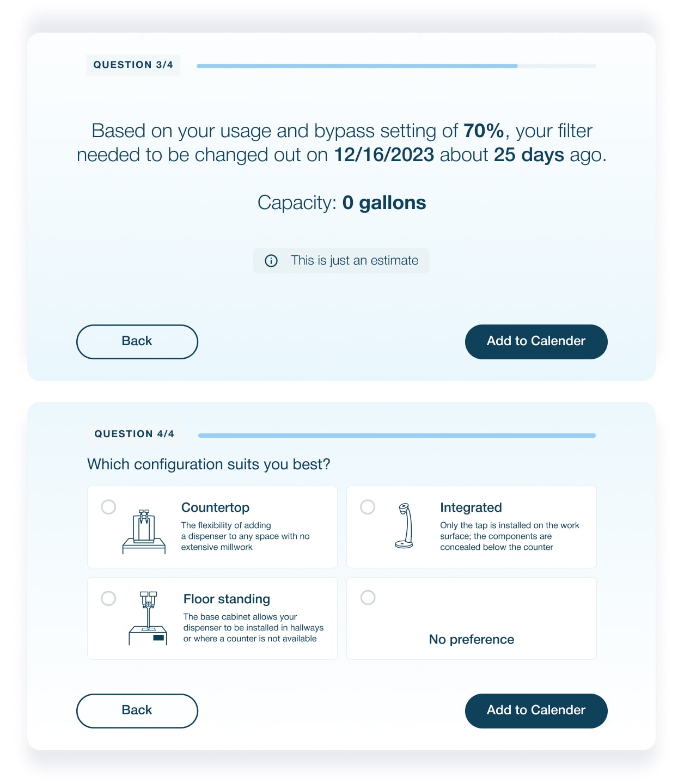Pick the No preference radio button
This screenshot has height=784, width=684.
click(368, 597)
